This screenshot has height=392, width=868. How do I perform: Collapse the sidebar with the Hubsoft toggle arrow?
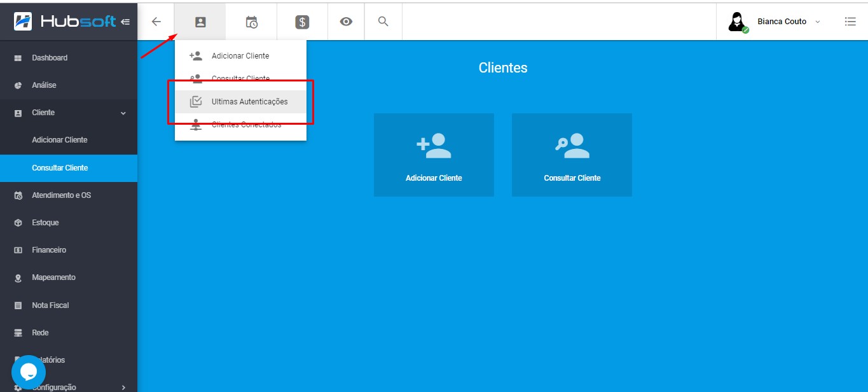point(125,22)
